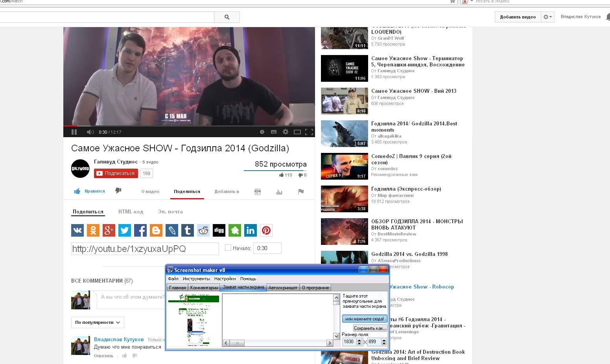Viewport: 610px width, 364px height.
Task: Open the YouTube settings gear dropdown
Action: click(547, 17)
